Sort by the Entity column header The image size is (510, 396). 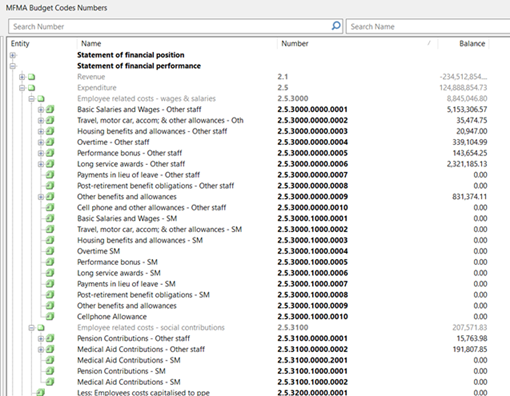point(20,44)
